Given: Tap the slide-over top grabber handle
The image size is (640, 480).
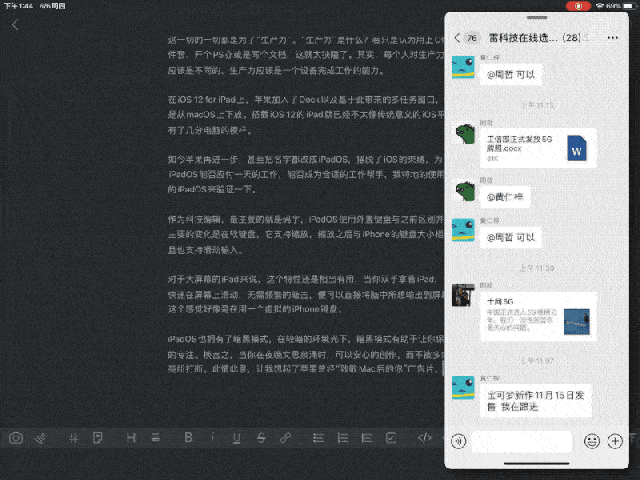Looking at the screenshot, I should (x=537, y=18).
